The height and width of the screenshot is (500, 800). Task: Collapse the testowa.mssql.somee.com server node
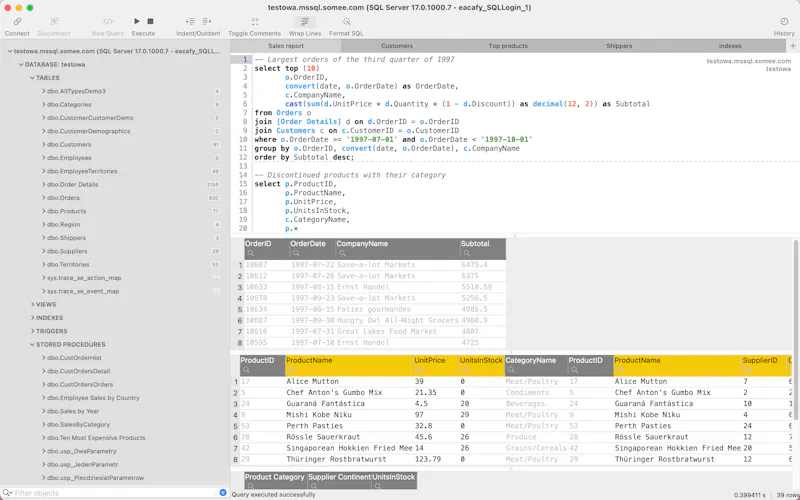(10, 52)
